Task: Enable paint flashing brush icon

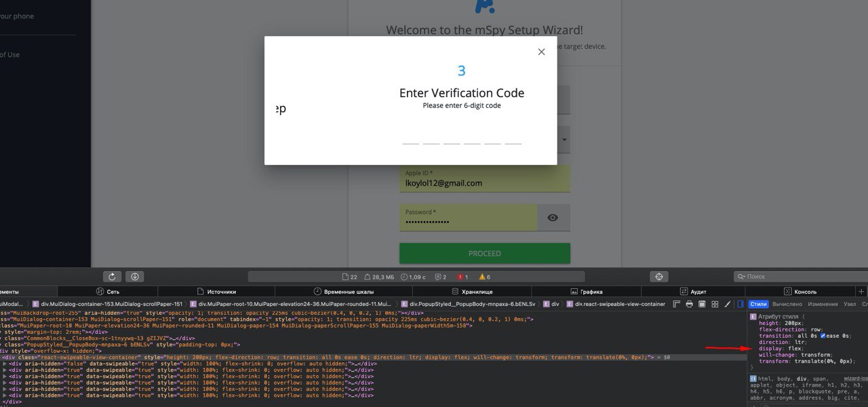Action: click(x=728, y=304)
